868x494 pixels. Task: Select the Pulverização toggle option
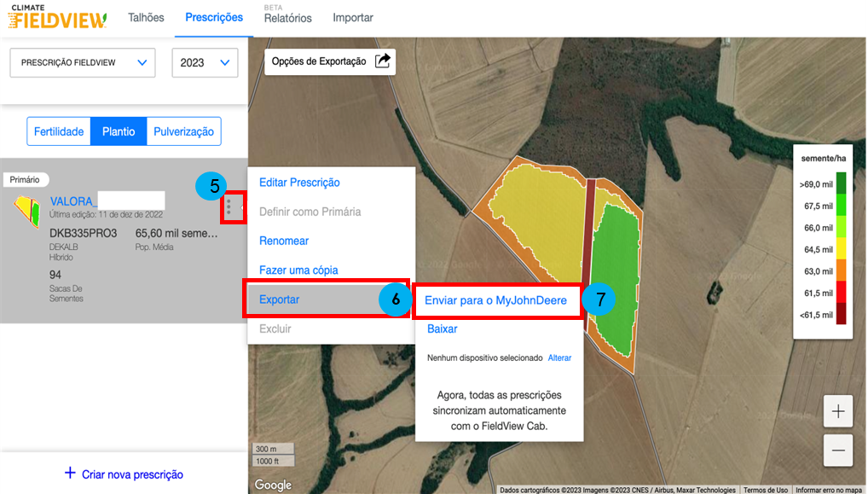click(x=183, y=131)
